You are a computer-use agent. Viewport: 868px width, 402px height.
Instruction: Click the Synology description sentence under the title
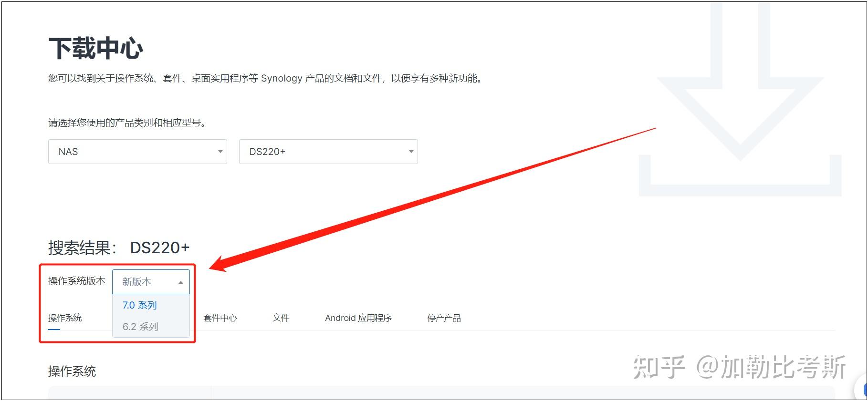tap(266, 78)
